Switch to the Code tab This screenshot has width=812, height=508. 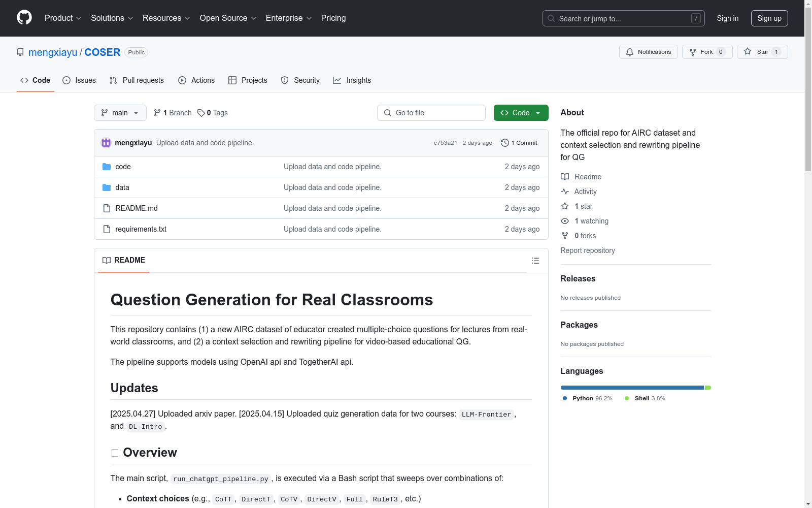pyautogui.click(x=36, y=80)
